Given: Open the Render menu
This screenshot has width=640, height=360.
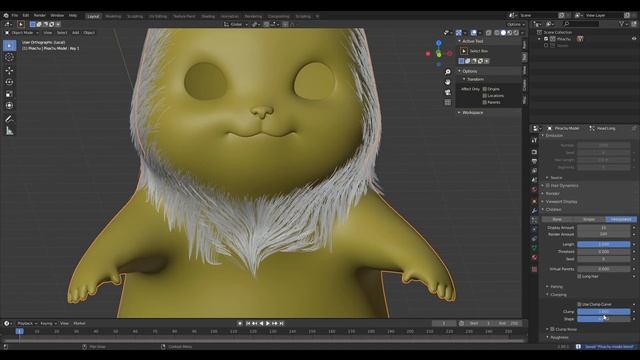Looking at the screenshot, I should pos(40,16).
